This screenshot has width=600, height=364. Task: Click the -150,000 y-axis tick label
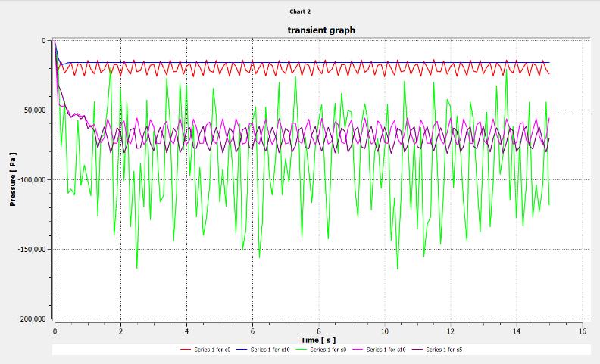tap(32, 249)
